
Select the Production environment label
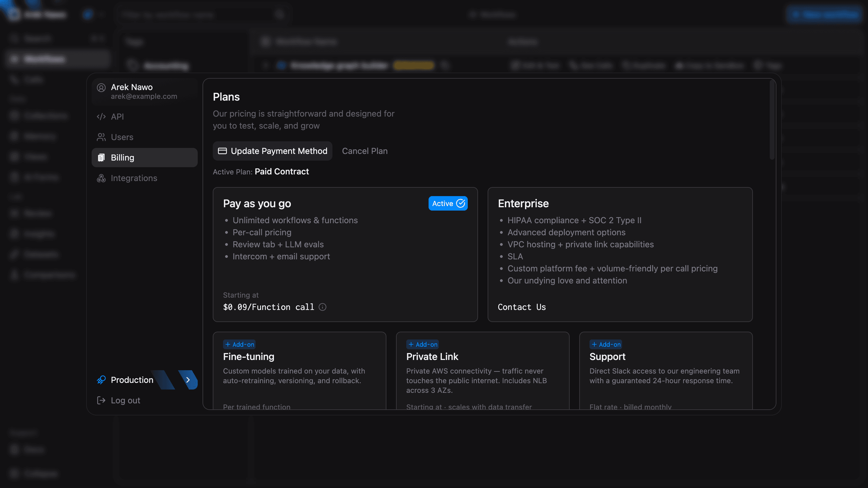[x=132, y=380]
